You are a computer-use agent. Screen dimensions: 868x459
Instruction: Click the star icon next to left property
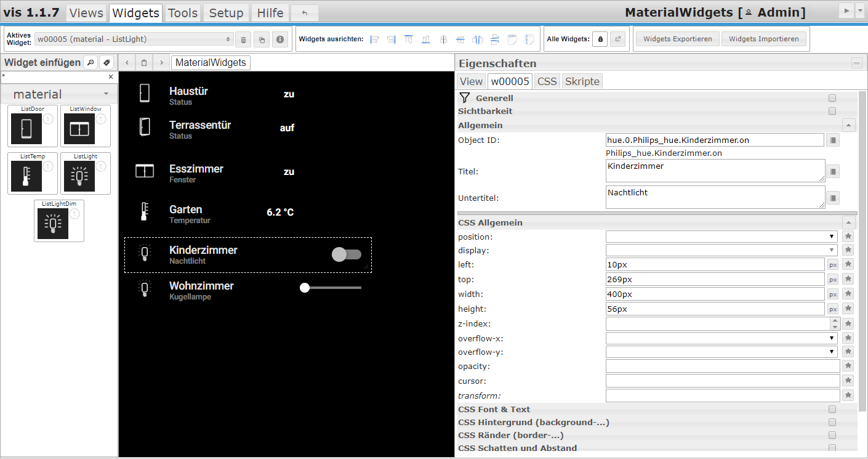click(848, 264)
